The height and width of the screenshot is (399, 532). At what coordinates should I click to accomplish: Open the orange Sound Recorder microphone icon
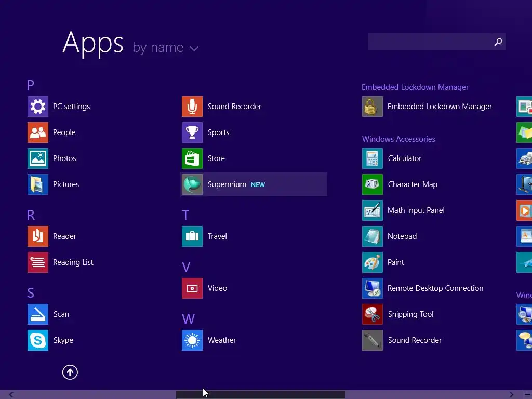[192, 107]
